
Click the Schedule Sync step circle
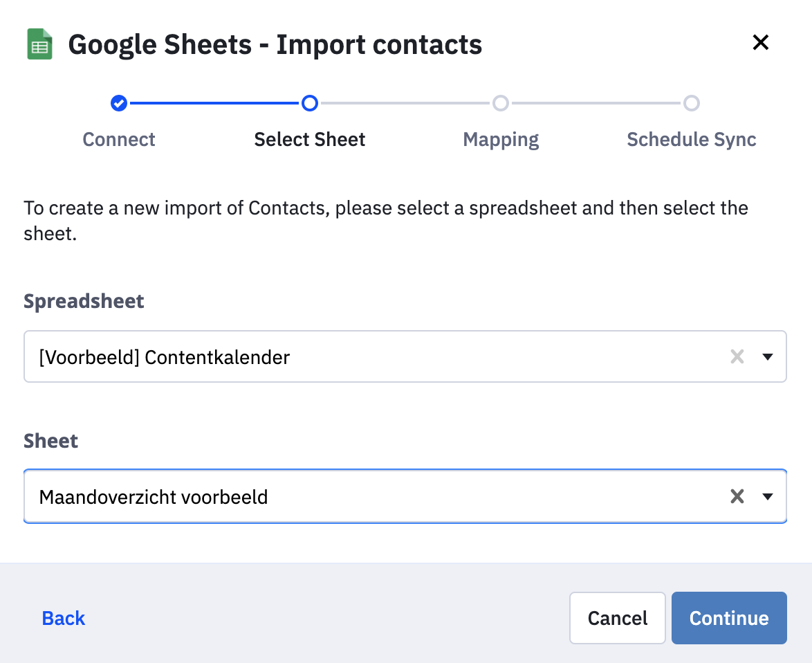pyautogui.click(x=692, y=103)
